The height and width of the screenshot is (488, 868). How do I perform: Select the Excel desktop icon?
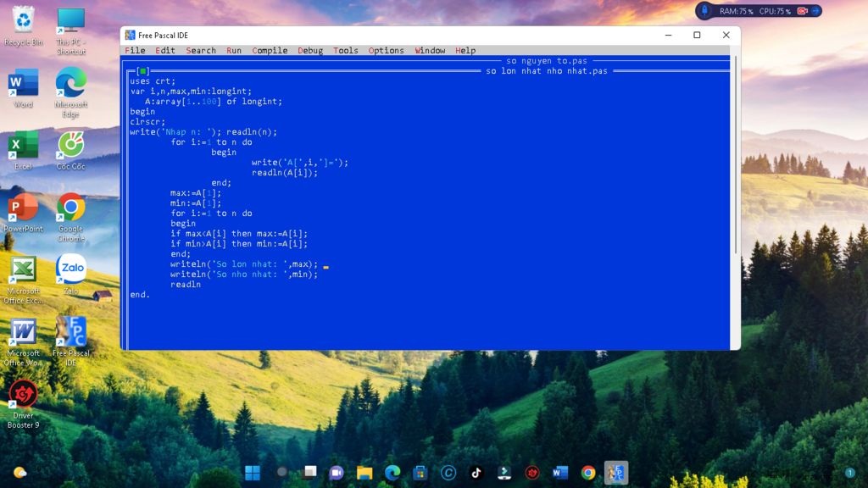(x=23, y=150)
